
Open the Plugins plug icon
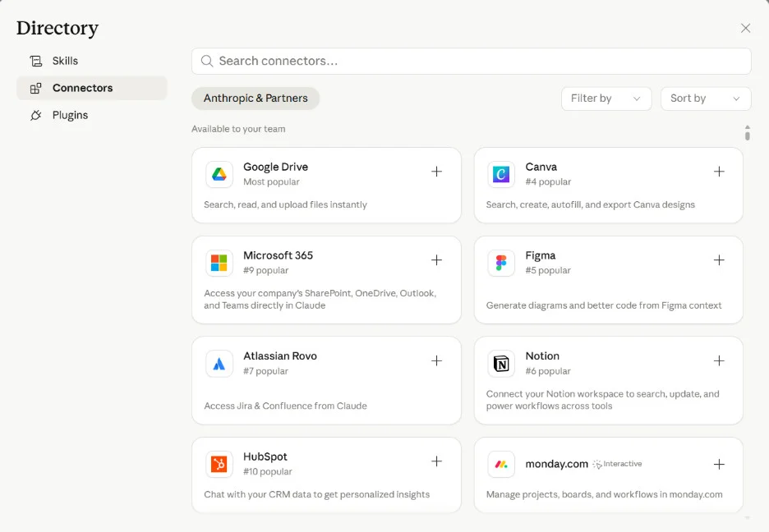pos(36,115)
